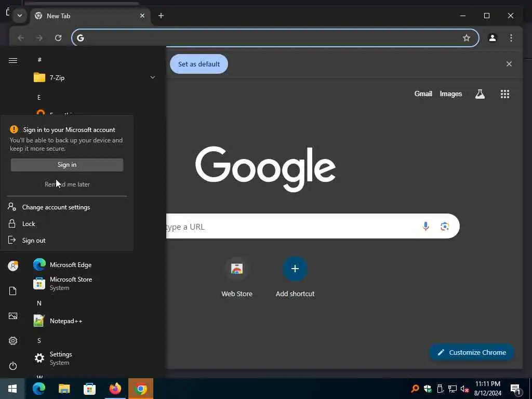Screen dimensions: 532x399
Task: Click Set as default button
Action: click(x=199, y=64)
